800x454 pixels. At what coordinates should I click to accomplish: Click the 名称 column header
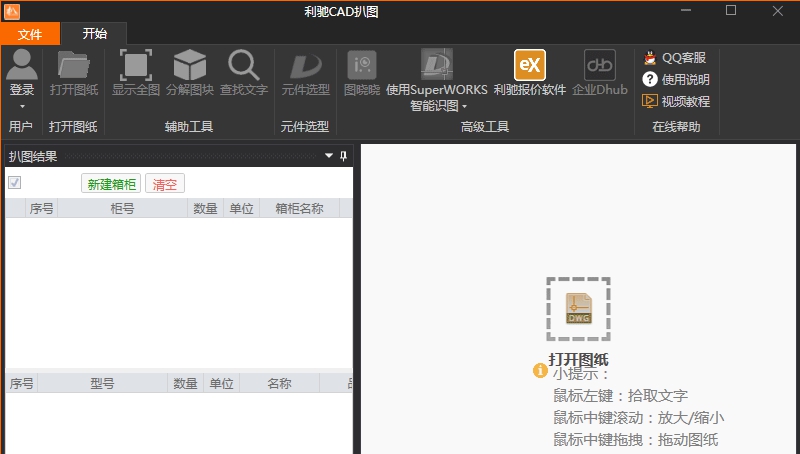pyautogui.click(x=279, y=383)
